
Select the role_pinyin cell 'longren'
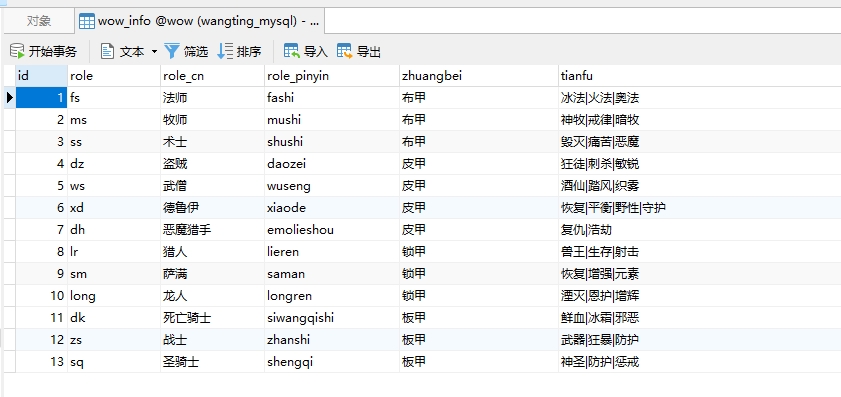coord(332,296)
